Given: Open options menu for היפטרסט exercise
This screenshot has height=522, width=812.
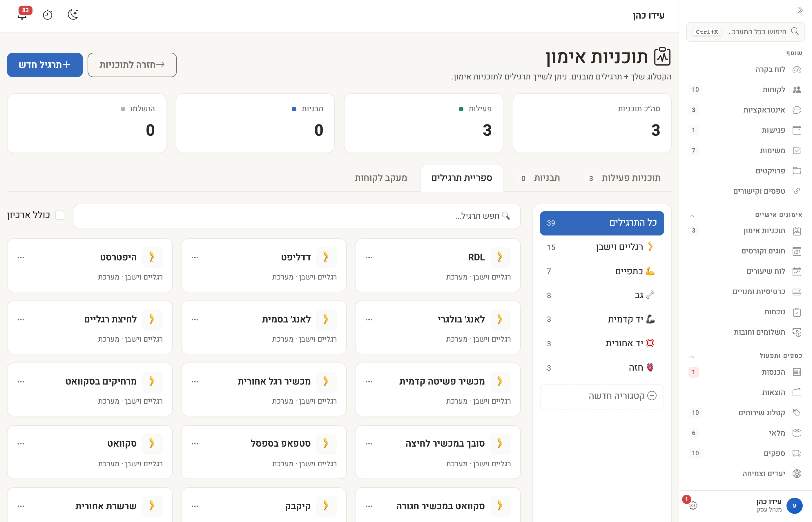Looking at the screenshot, I should [x=21, y=258].
